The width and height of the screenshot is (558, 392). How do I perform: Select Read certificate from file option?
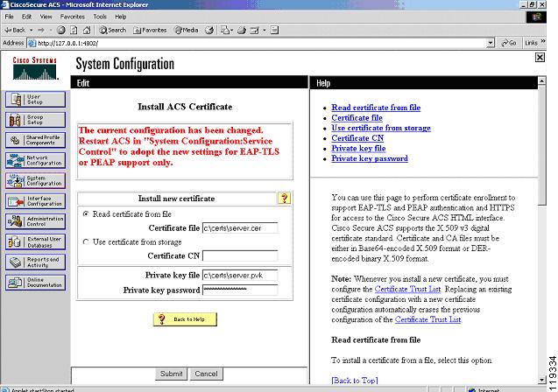pos(86,214)
